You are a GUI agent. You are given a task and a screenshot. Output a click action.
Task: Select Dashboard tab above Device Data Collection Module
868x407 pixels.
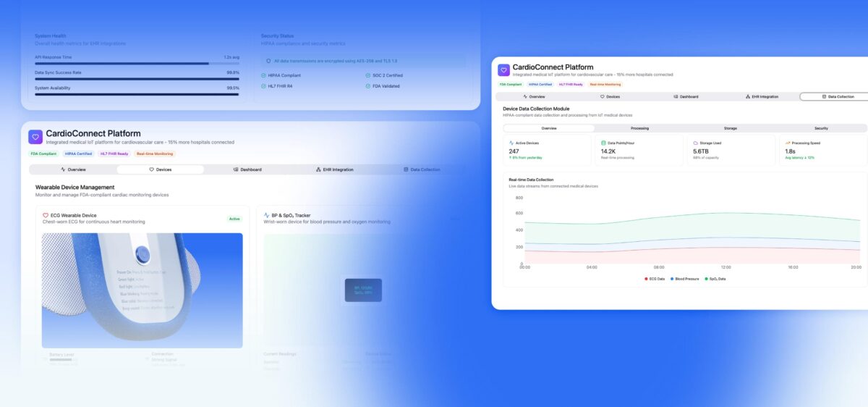pos(685,96)
